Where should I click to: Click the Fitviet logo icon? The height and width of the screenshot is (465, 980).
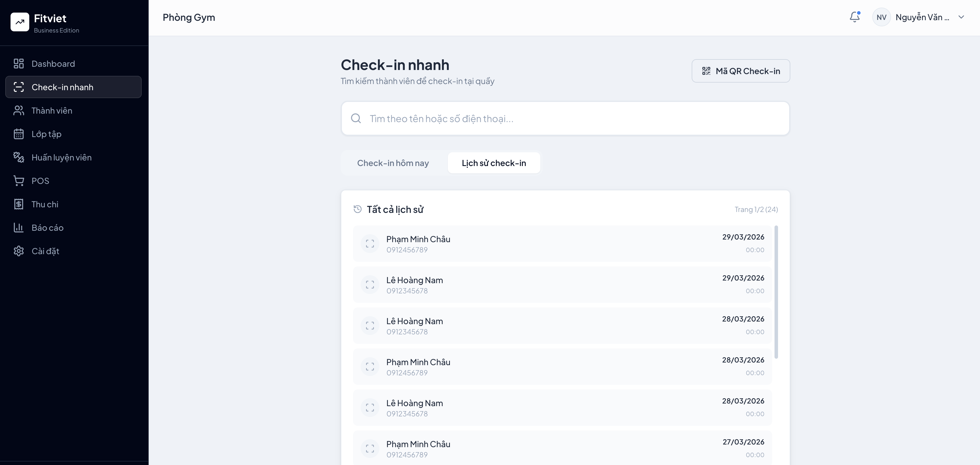click(x=20, y=22)
